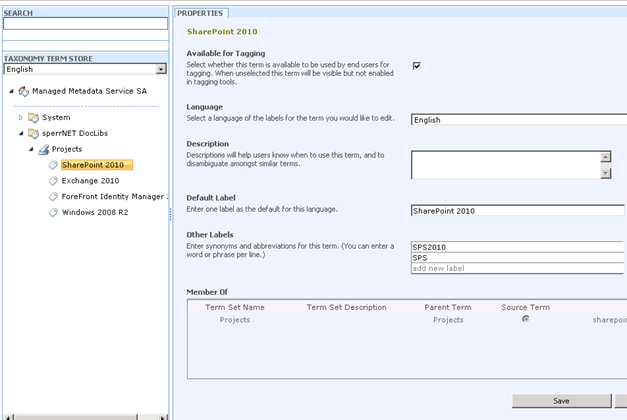Click the Save button
The height and width of the screenshot is (420, 627).
(x=561, y=401)
